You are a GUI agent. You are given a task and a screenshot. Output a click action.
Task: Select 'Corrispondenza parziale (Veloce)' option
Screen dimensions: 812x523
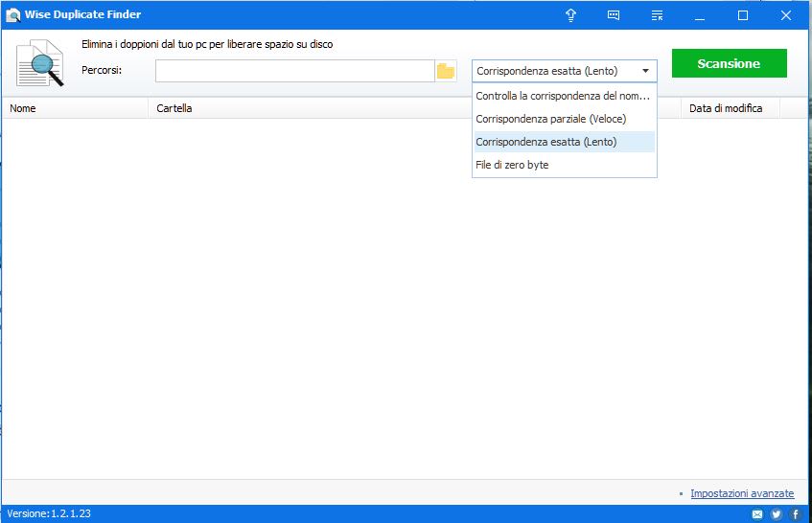tap(565, 119)
